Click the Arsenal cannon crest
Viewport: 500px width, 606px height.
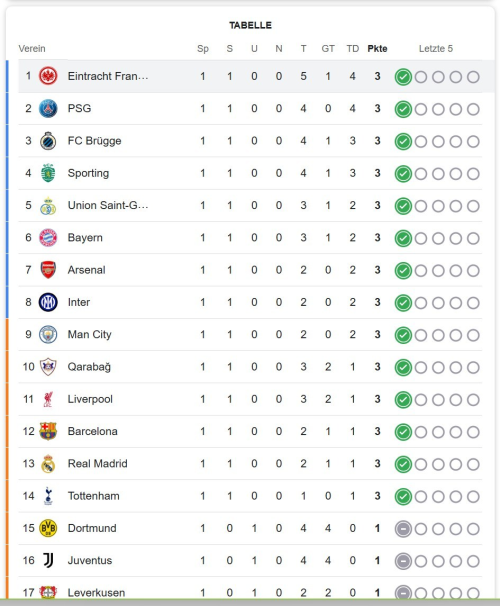(48, 270)
